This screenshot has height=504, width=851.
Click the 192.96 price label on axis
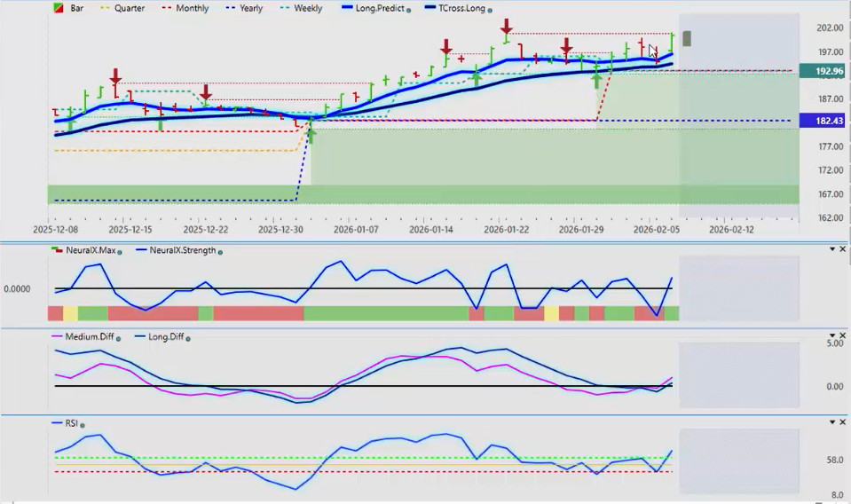tap(822, 71)
